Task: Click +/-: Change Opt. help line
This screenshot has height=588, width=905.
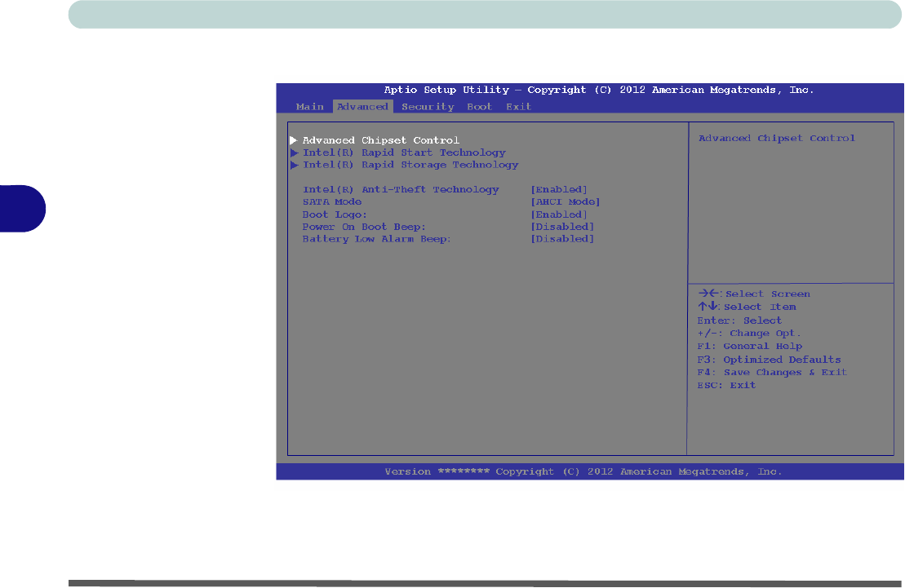Action: (x=749, y=334)
